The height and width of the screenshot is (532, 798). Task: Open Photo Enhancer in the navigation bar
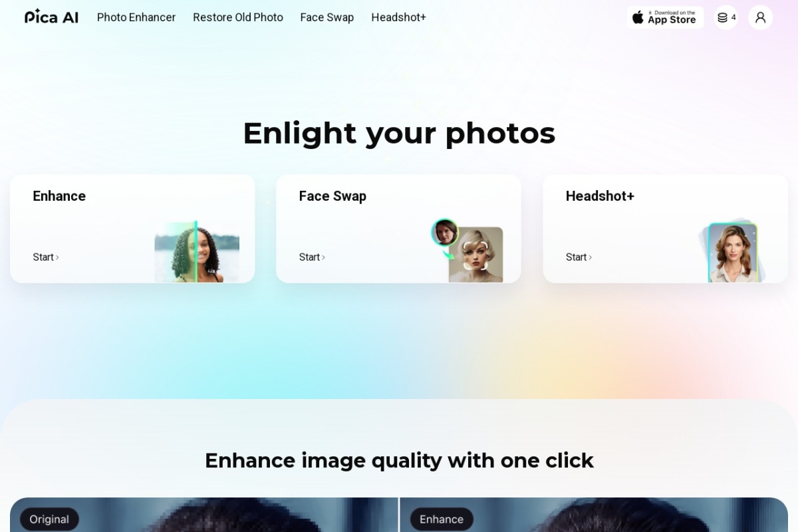tap(136, 17)
